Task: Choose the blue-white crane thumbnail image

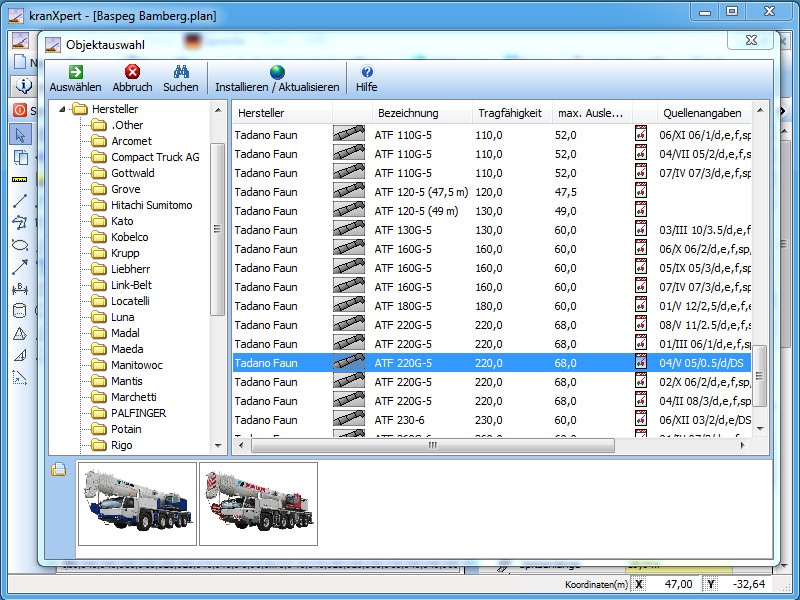Action: tap(137, 503)
